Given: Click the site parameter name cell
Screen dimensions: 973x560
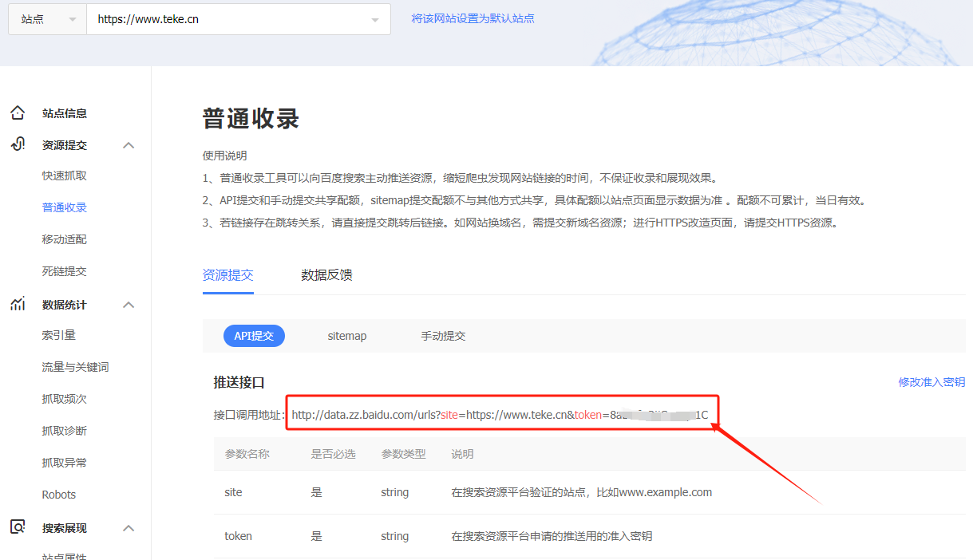Looking at the screenshot, I should click(234, 492).
